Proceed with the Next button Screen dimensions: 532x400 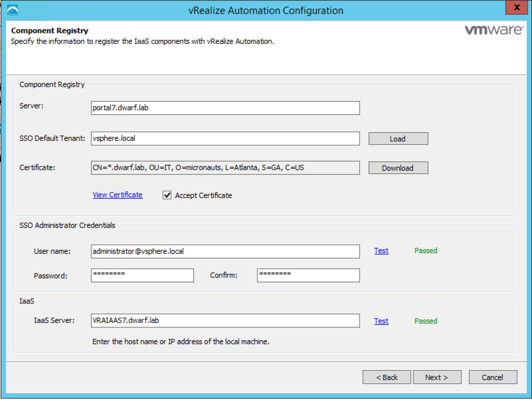437,377
